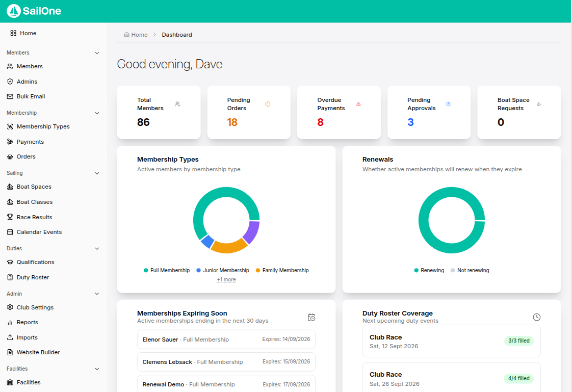Screen dimensions: 572x392
Task: Click the Pending Orders warning circle icon
Action: click(268, 104)
